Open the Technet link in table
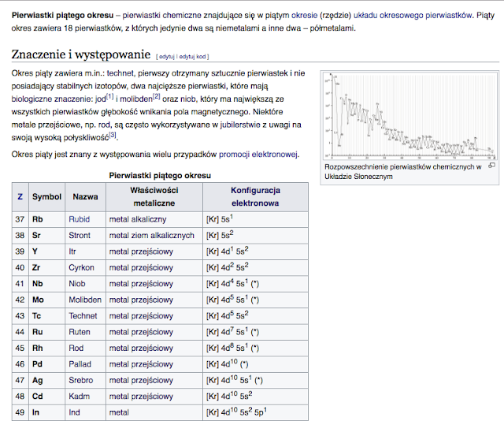504x421 pixels. 83,315
